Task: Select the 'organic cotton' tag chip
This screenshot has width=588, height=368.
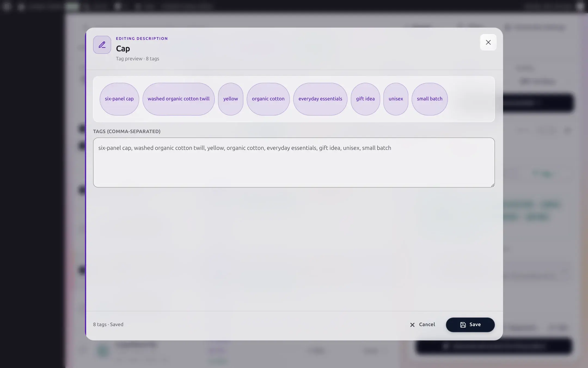Action: click(x=268, y=99)
